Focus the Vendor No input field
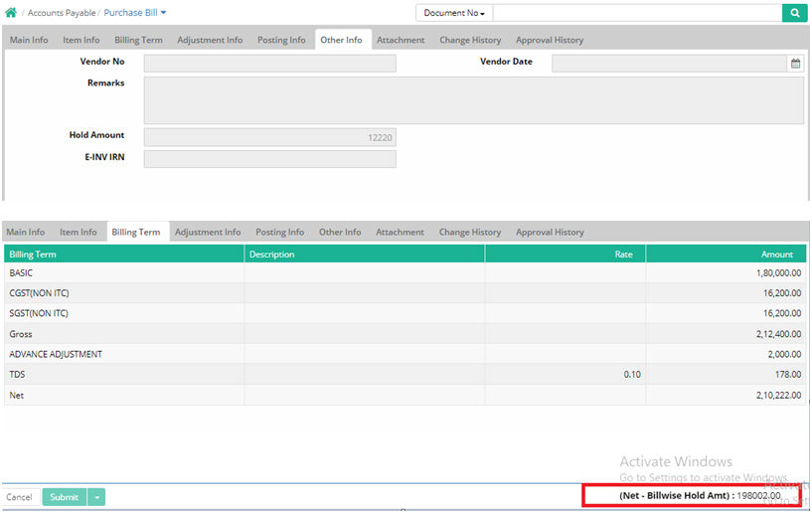This screenshot has height=512, width=812. (x=269, y=64)
